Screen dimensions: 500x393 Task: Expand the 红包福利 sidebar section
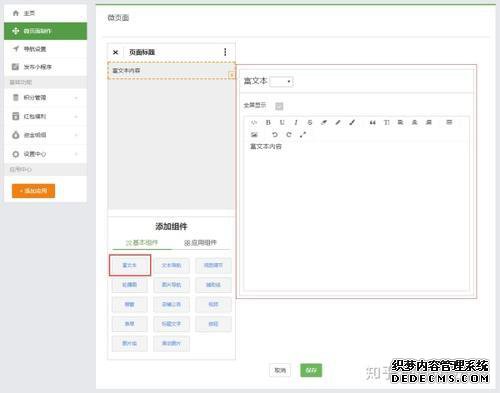[x=45, y=116]
